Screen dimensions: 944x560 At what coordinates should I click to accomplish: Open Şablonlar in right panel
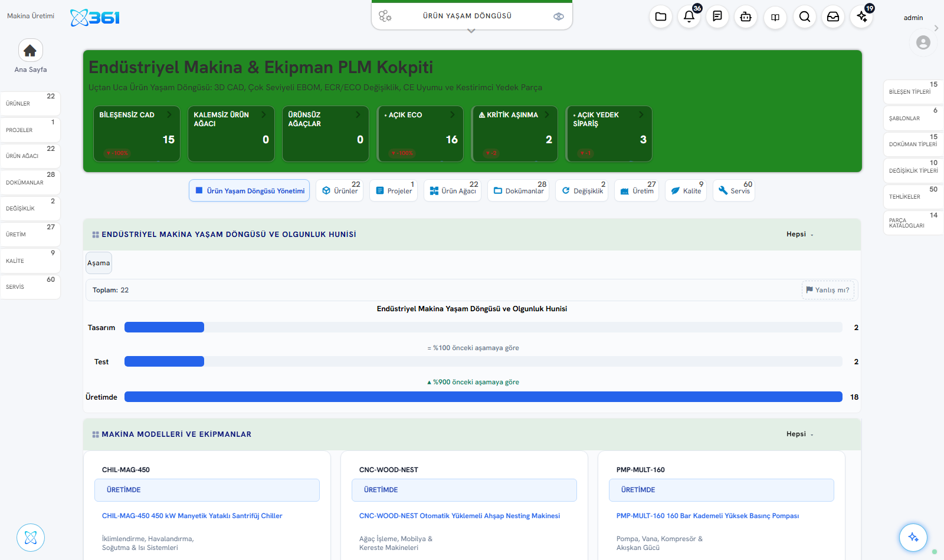tap(913, 118)
